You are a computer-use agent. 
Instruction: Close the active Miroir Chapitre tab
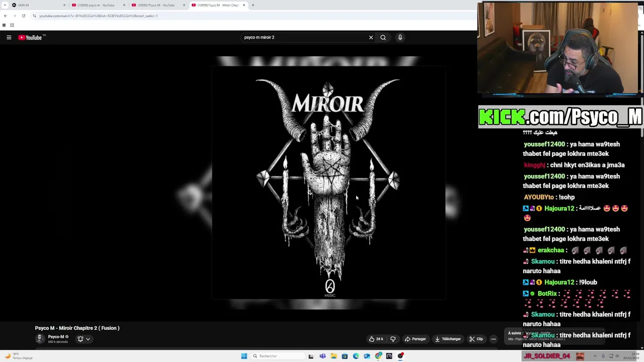point(244,5)
